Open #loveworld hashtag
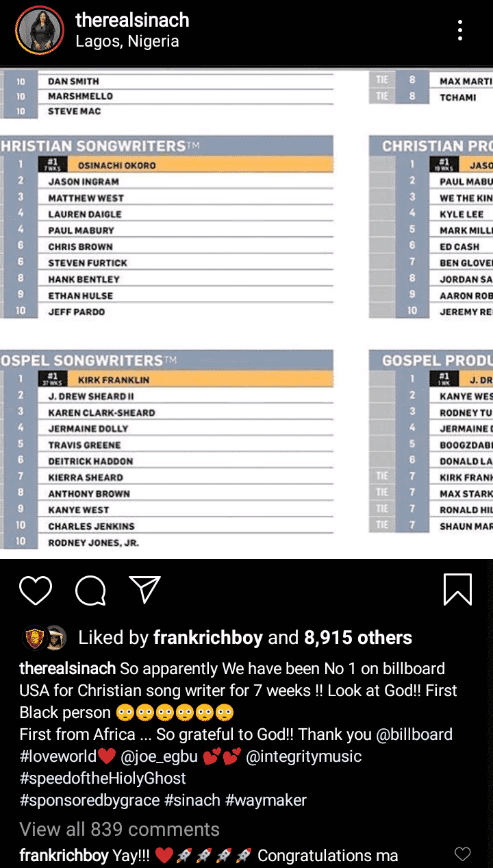Screen dimensions: 493x868 click(x=59, y=756)
